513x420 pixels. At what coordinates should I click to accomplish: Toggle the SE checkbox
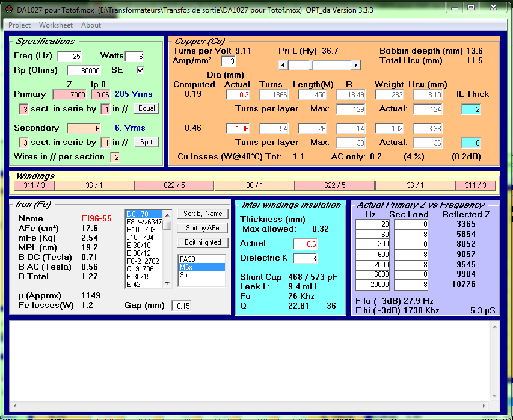point(140,70)
